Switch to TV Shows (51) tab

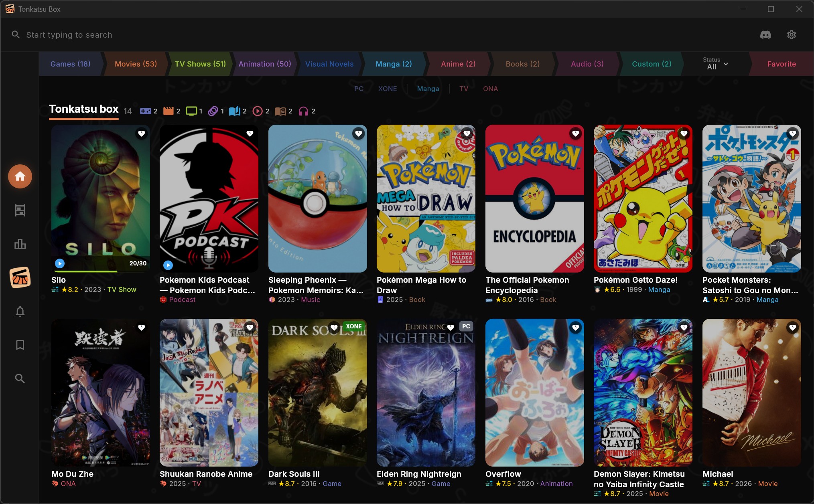click(x=200, y=64)
